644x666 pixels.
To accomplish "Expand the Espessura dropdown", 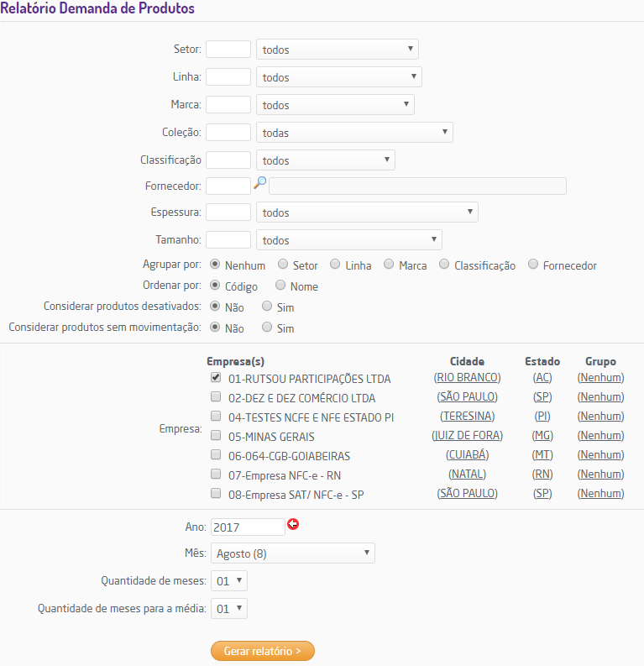I will [x=367, y=212].
